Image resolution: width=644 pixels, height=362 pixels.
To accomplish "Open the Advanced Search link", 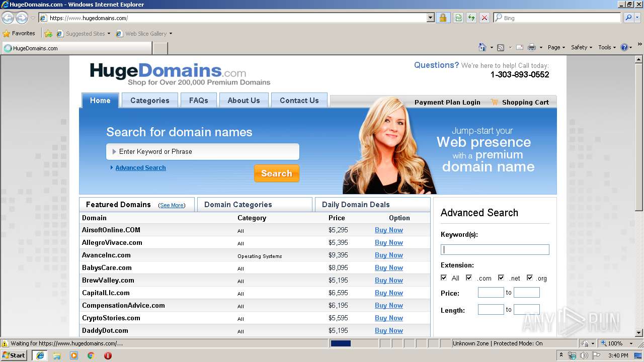I will (140, 168).
